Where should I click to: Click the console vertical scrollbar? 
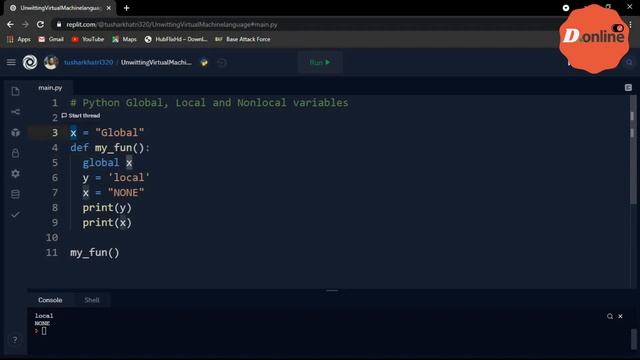(633, 339)
